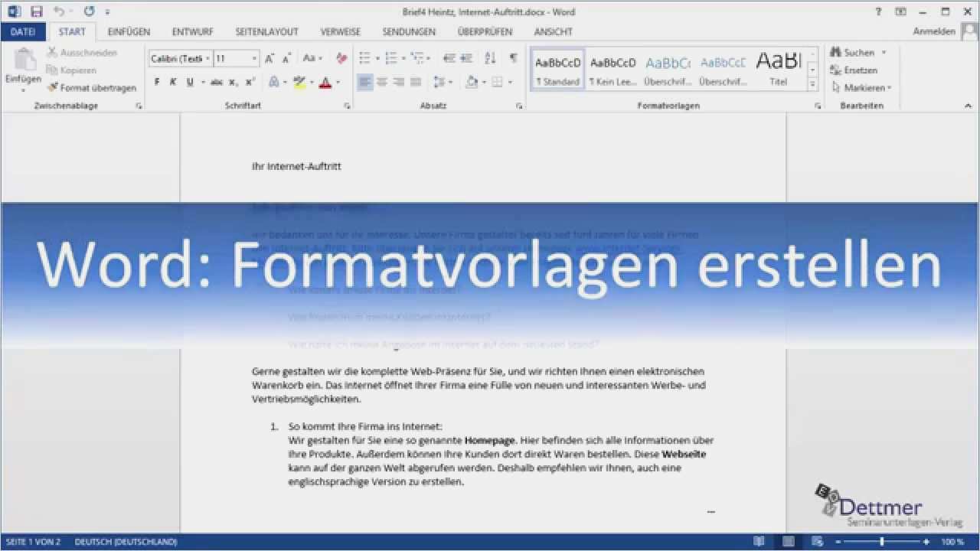Viewport: 980px width, 551px height.
Task: Apply the yellow text highlight color
Action: (x=299, y=82)
